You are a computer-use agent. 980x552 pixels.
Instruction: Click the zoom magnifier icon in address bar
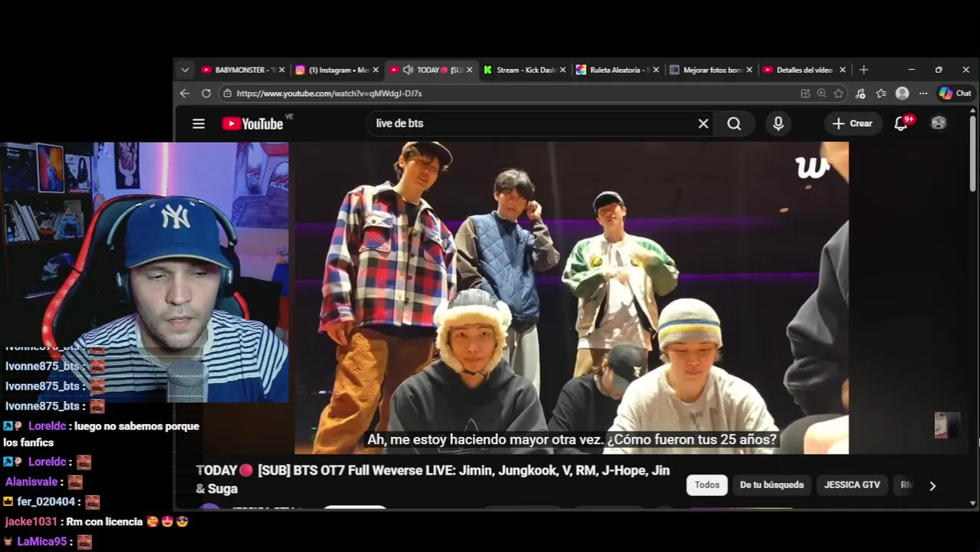pyautogui.click(x=822, y=93)
